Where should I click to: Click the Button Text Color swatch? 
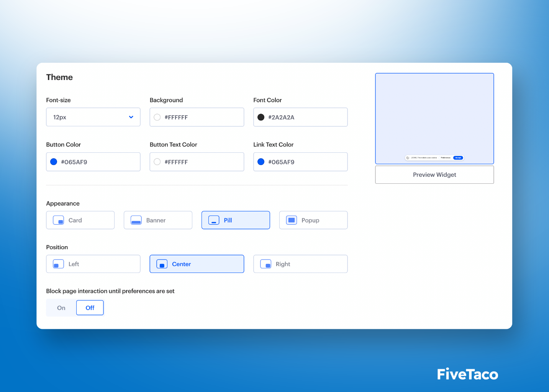[x=157, y=162]
